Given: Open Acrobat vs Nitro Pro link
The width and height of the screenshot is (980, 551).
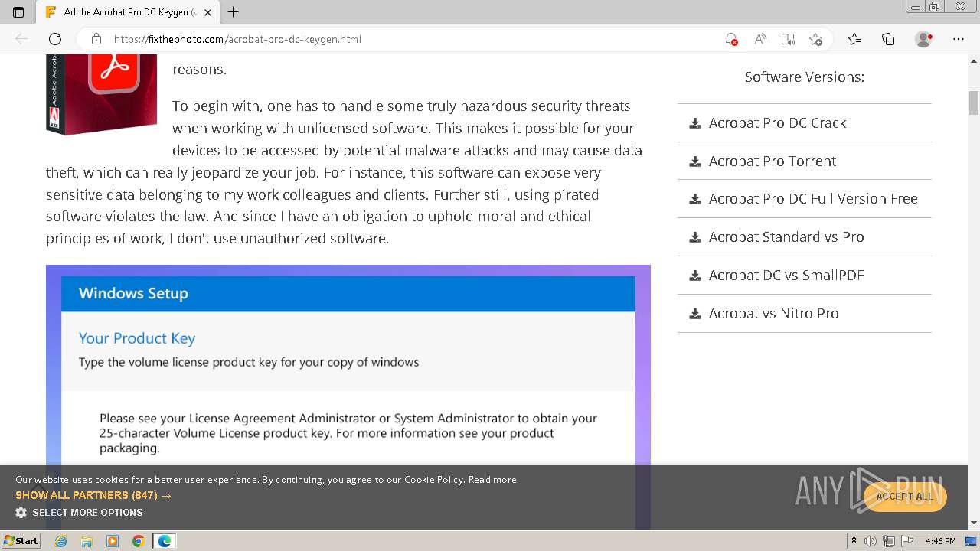Looking at the screenshot, I should point(773,314).
